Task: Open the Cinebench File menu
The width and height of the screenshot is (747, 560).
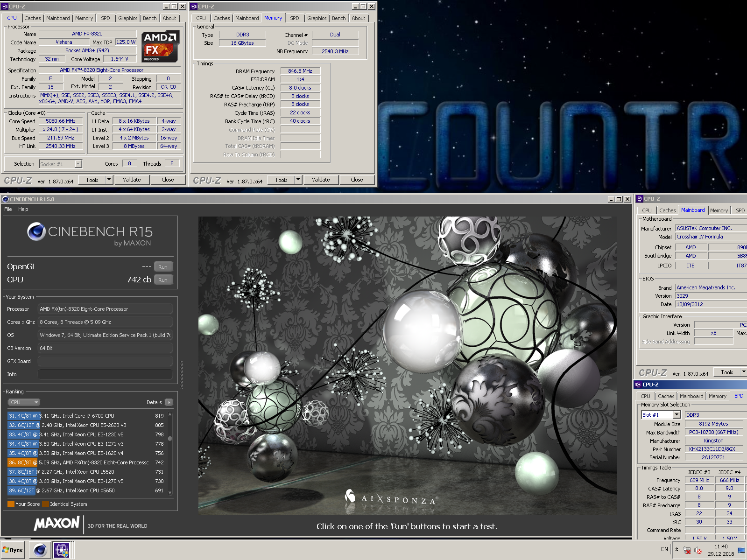Action: (8, 209)
